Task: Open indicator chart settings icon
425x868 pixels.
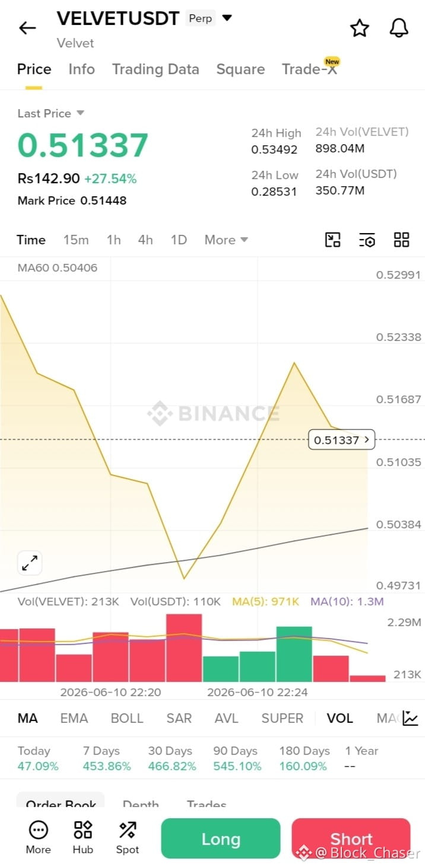Action: click(x=410, y=718)
